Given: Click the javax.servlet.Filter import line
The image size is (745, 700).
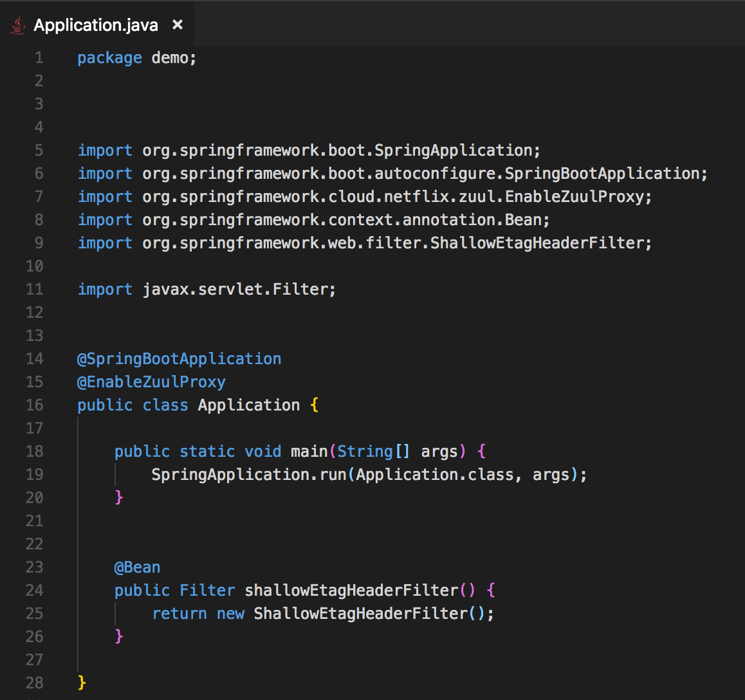Looking at the screenshot, I should pyautogui.click(x=207, y=290).
